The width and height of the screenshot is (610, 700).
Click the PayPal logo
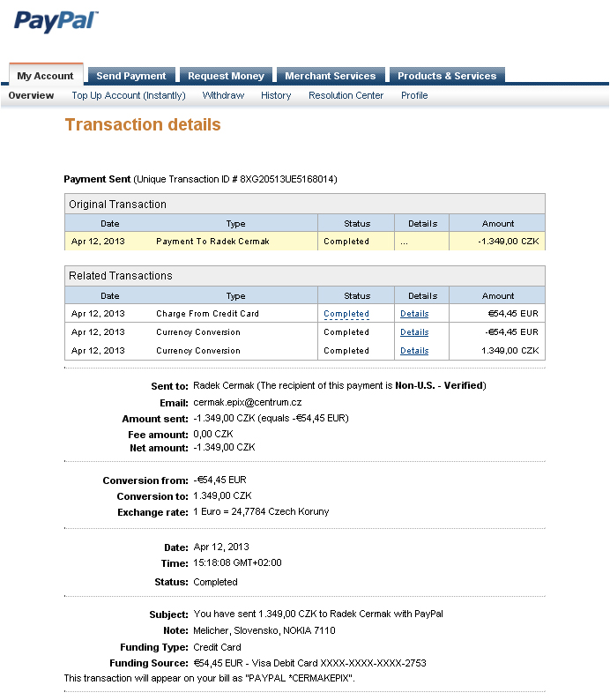click(56, 22)
